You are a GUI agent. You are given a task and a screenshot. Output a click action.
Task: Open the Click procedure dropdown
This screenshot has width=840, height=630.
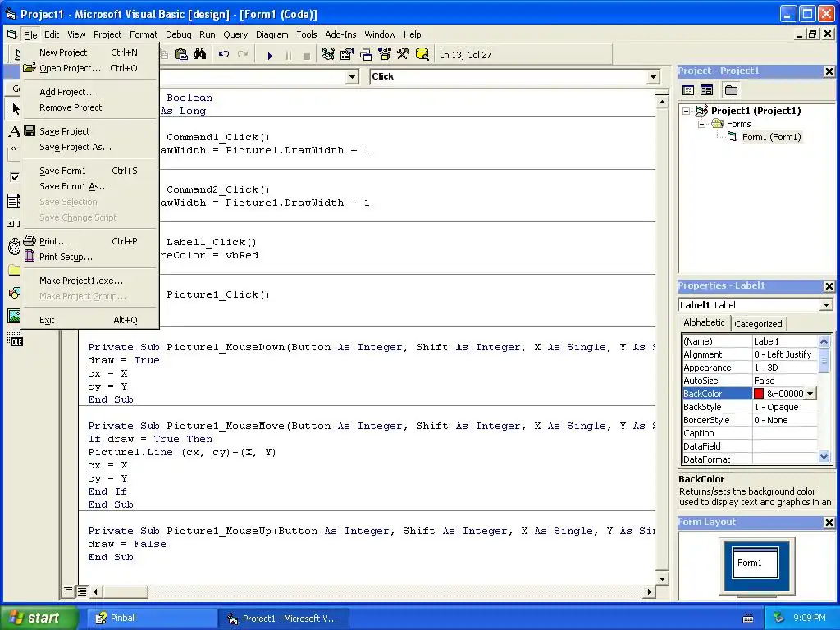pos(653,77)
